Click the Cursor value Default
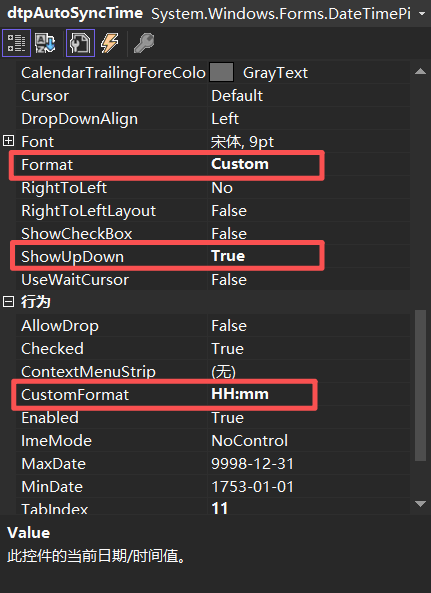Viewport: 431px width, 593px height. click(x=237, y=96)
